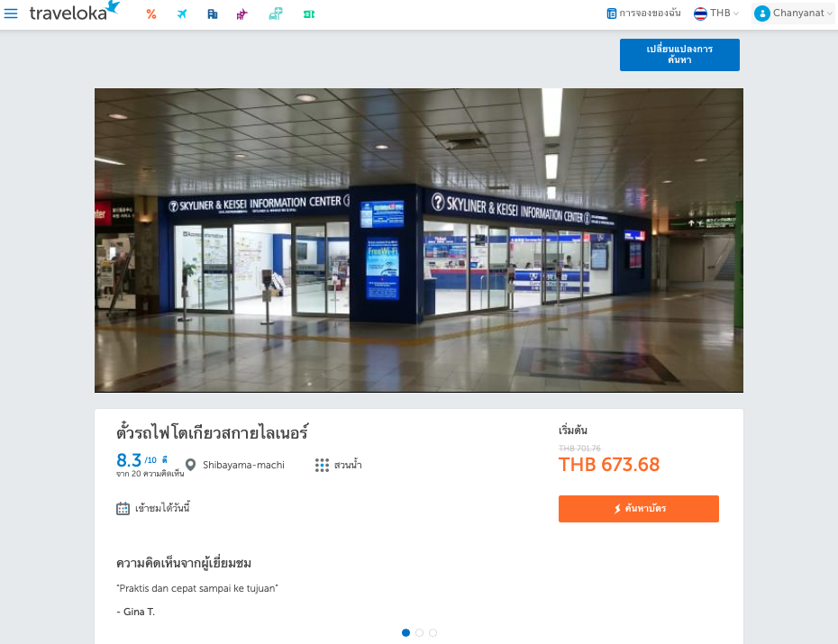Open the airport transport car icon
Screen dimensions: 838x644
(x=276, y=14)
